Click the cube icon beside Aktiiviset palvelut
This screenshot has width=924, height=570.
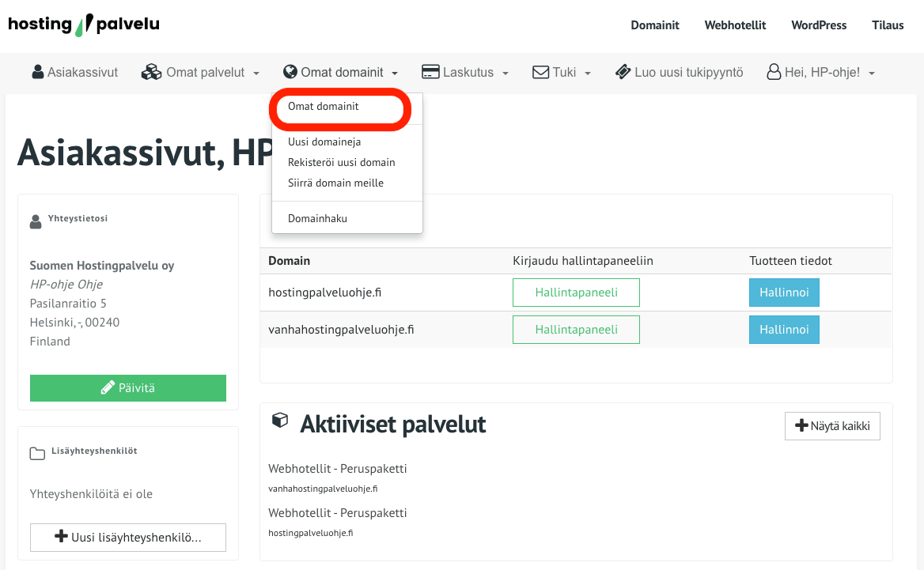(280, 422)
